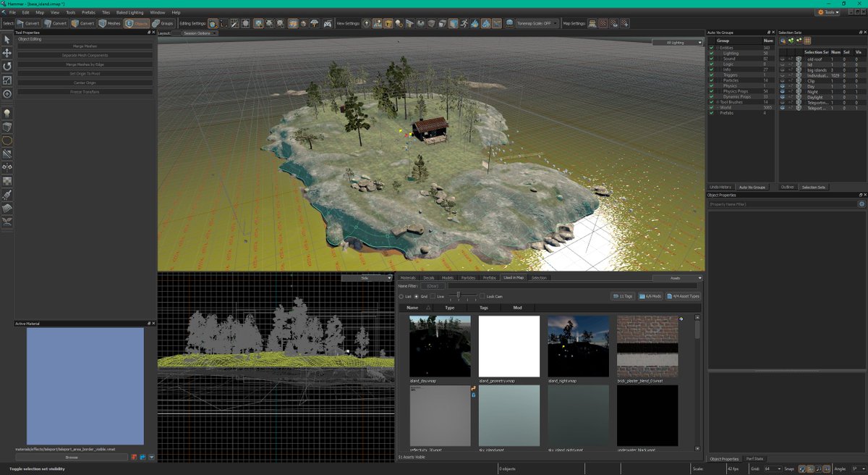The height and width of the screenshot is (475, 868).
Task: Click the 11 Tags filter button
Action: 623,296
